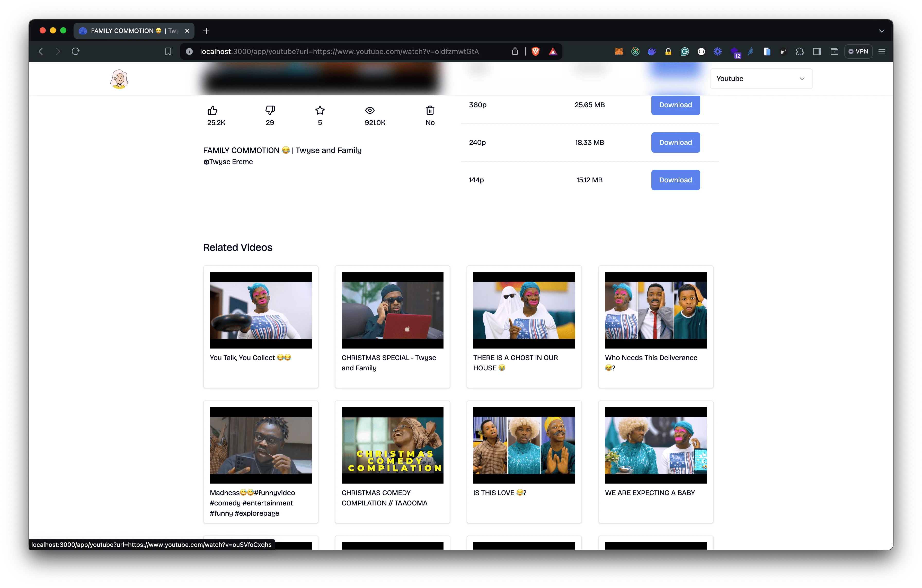Open WE ARE EXPECTING A BABY thumbnail
This screenshot has width=922, height=588.
(x=655, y=445)
